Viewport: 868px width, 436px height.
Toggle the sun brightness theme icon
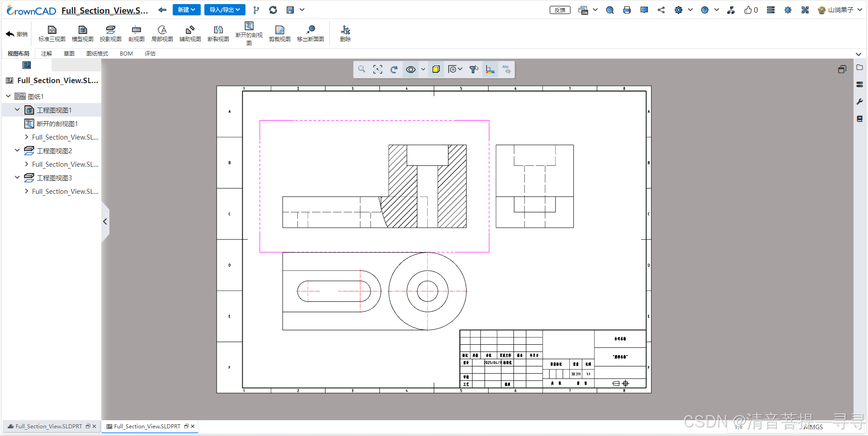point(788,10)
